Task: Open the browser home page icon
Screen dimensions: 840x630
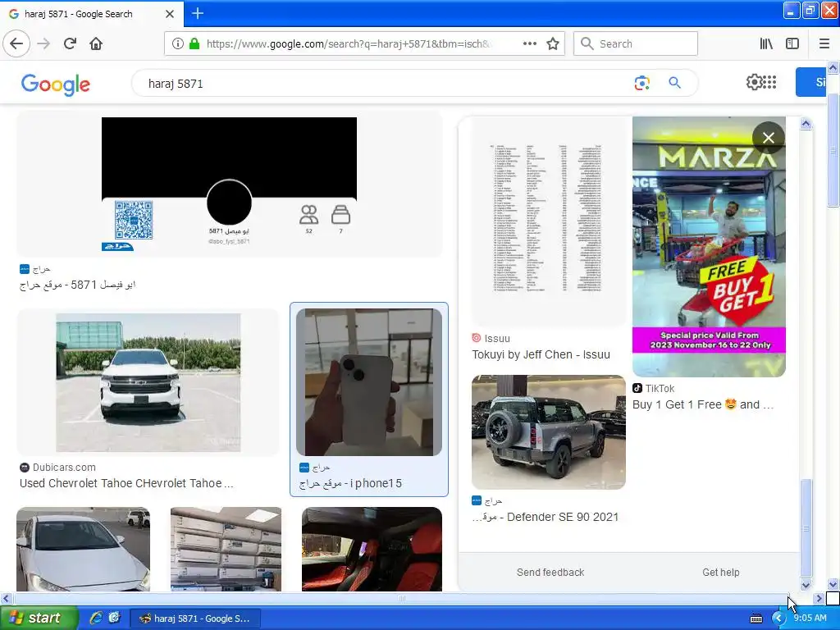Action: click(96, 43)
